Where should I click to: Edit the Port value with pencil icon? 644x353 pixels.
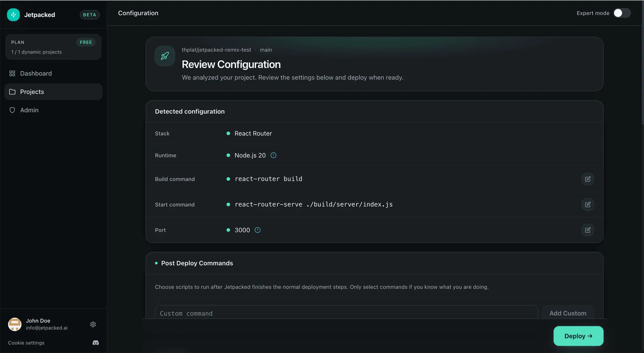588,230
